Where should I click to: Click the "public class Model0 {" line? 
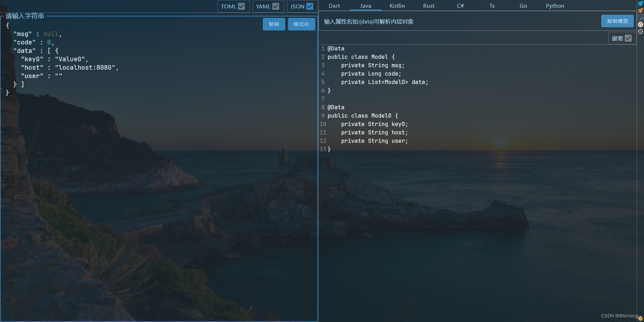tap(363, 116)
